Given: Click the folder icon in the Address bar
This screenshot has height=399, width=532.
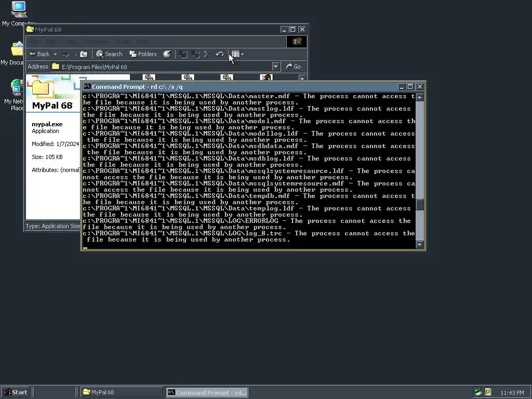Looking at the screenshot, I should 56,66.
